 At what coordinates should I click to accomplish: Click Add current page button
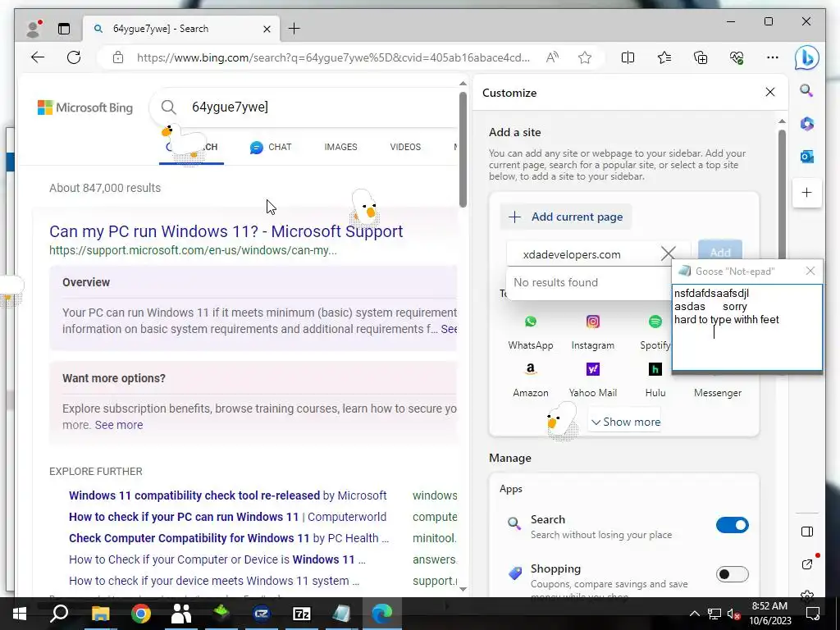566,217
